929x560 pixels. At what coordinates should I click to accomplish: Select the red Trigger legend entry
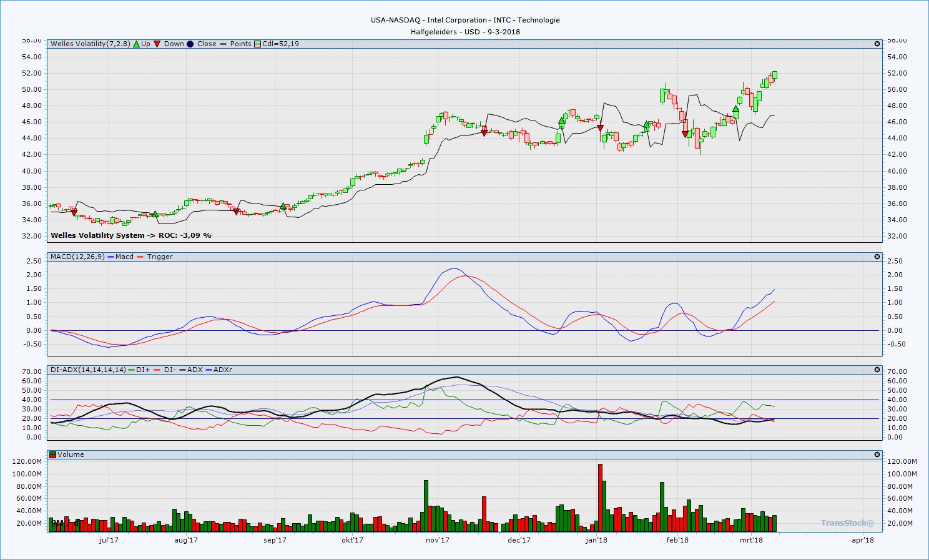[x=155, y=257]
